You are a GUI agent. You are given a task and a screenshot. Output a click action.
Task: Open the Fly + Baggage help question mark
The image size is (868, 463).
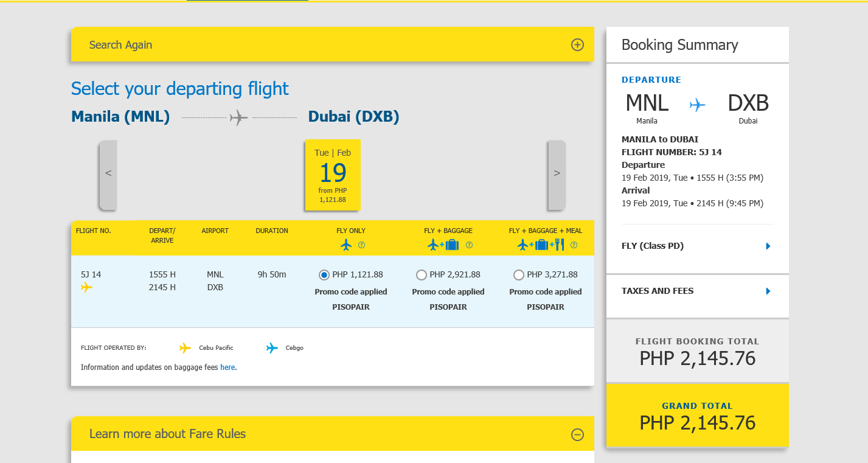coord(469,245)
